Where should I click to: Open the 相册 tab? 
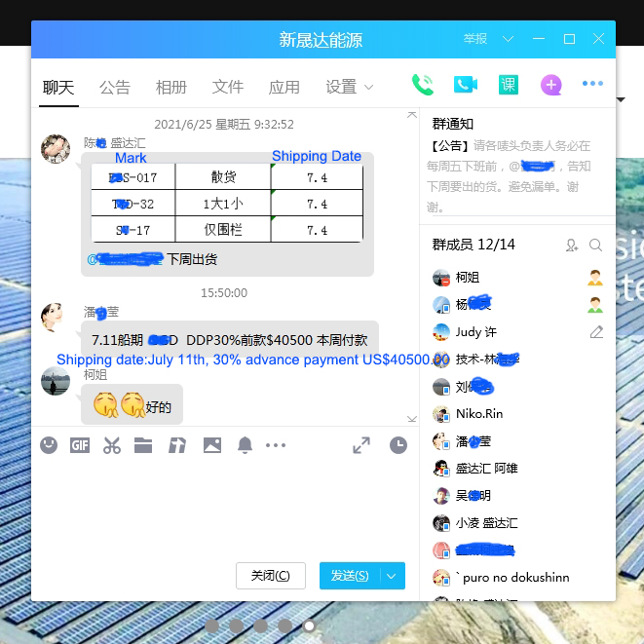[x=171, y=88]
